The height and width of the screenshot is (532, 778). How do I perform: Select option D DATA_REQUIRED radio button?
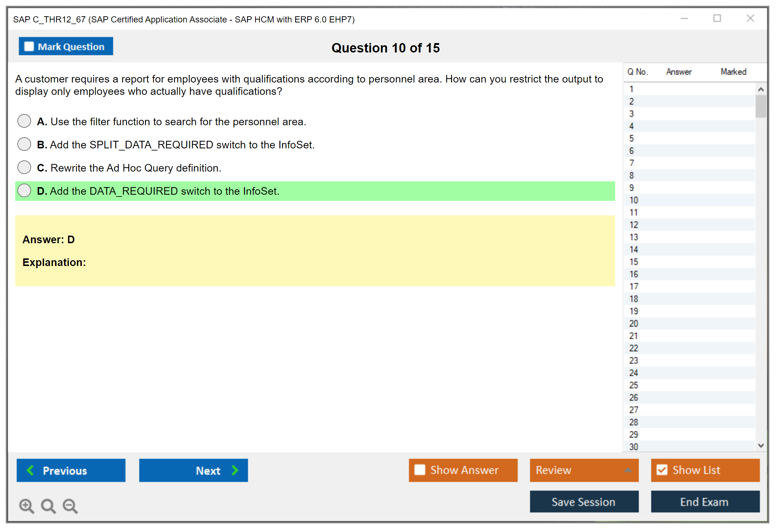pos(24,190)
